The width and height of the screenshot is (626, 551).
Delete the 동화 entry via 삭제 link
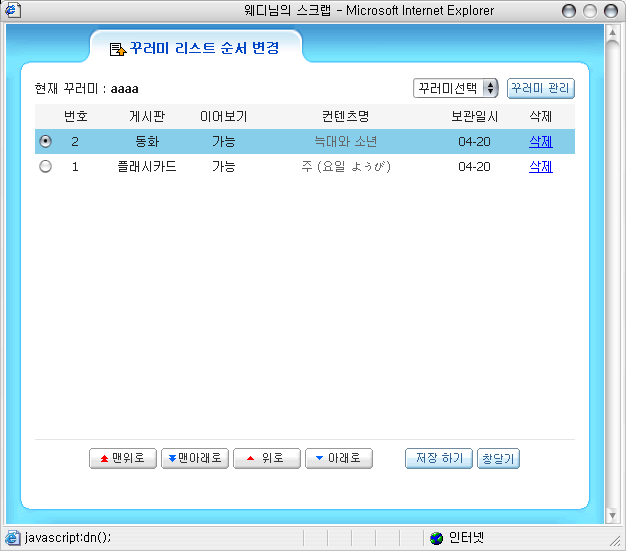pyautogui.click(x=540, y=142)
